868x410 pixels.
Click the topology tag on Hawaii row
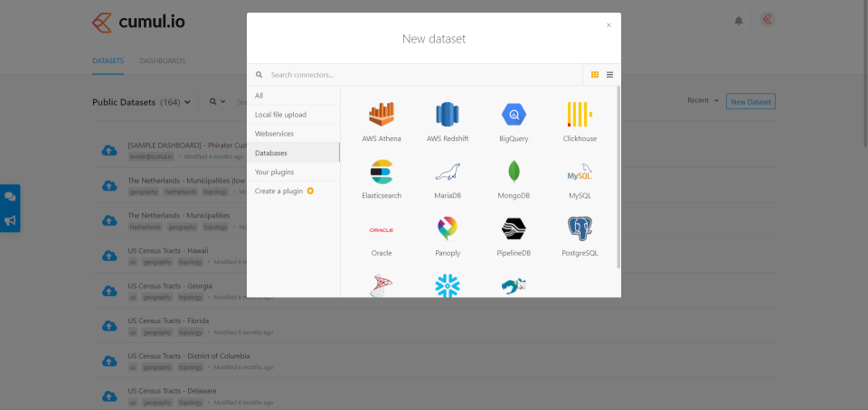(x=191, y=262)
